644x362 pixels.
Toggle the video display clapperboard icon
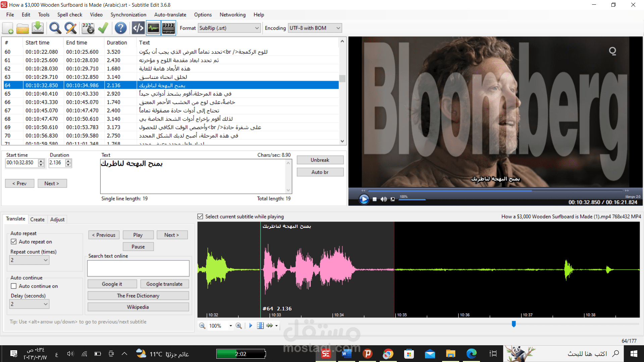coord(168,28)
